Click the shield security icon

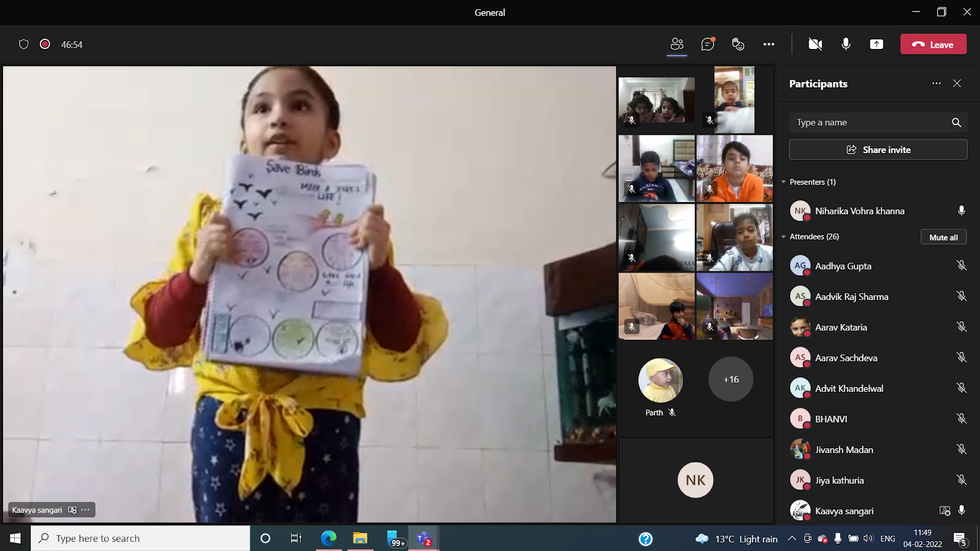pos(24,44)
